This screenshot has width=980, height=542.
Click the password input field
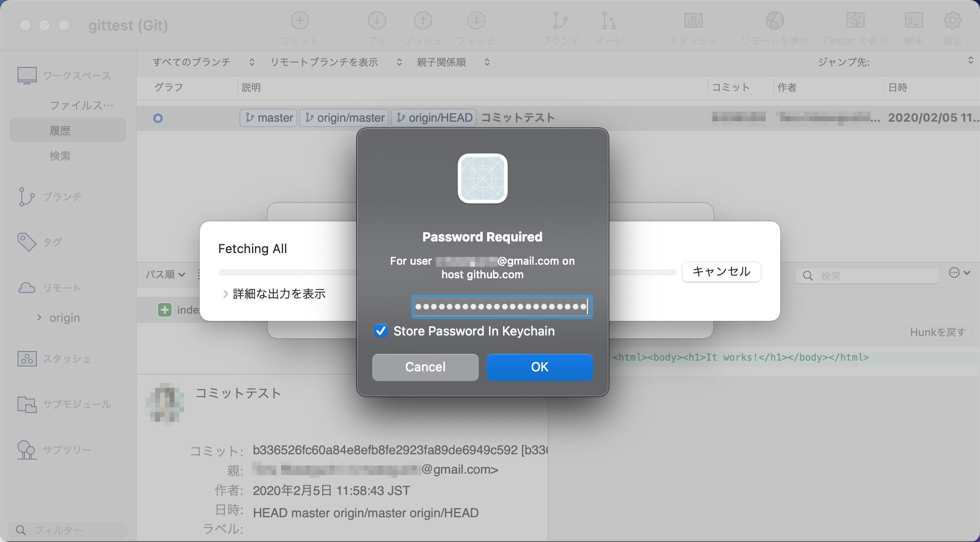501,307
